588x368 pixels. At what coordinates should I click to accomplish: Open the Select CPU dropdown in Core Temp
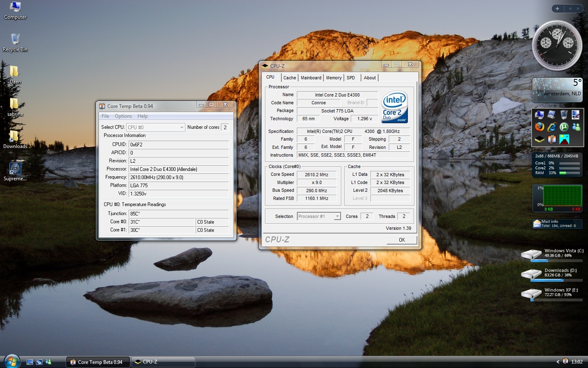click(x=156, y=127)
